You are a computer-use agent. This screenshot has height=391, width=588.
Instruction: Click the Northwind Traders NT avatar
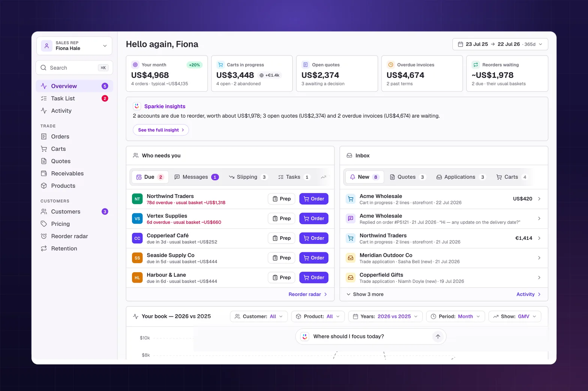[x=137, y=199]
